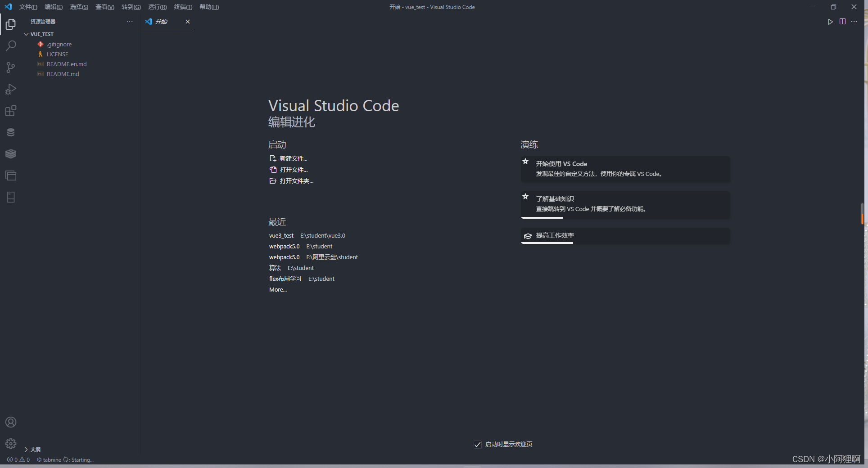The height and width of the screenshot is (468, 868).
Task: Open the 运行(R) menu
Action: (157, 7)
